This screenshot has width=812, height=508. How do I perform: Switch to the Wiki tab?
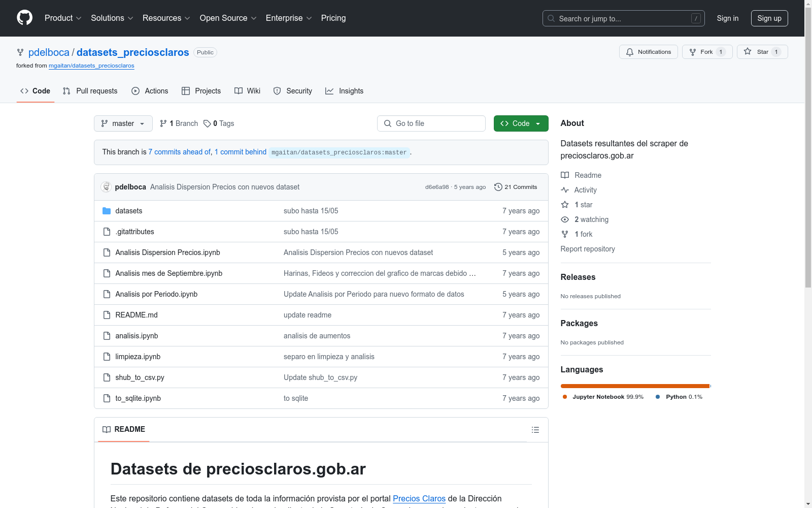[x=248, y=91]
